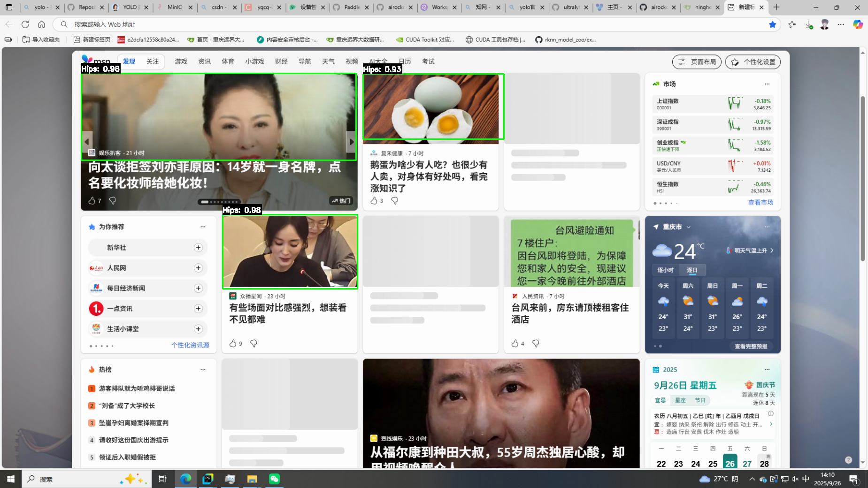
Task: Follow 人民网 with the plus button
Action: [198, 268]
